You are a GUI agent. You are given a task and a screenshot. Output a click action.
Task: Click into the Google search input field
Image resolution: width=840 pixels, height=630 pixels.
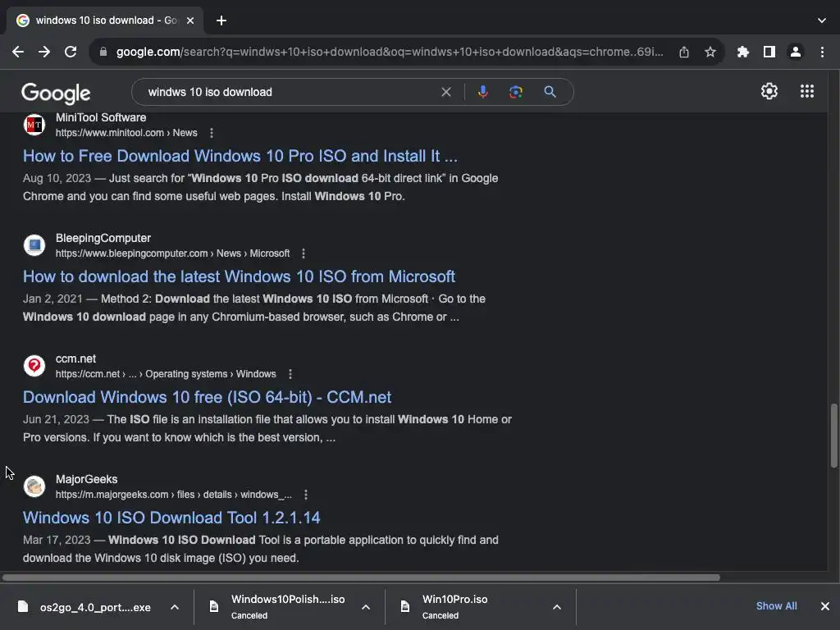click(290, 92)
